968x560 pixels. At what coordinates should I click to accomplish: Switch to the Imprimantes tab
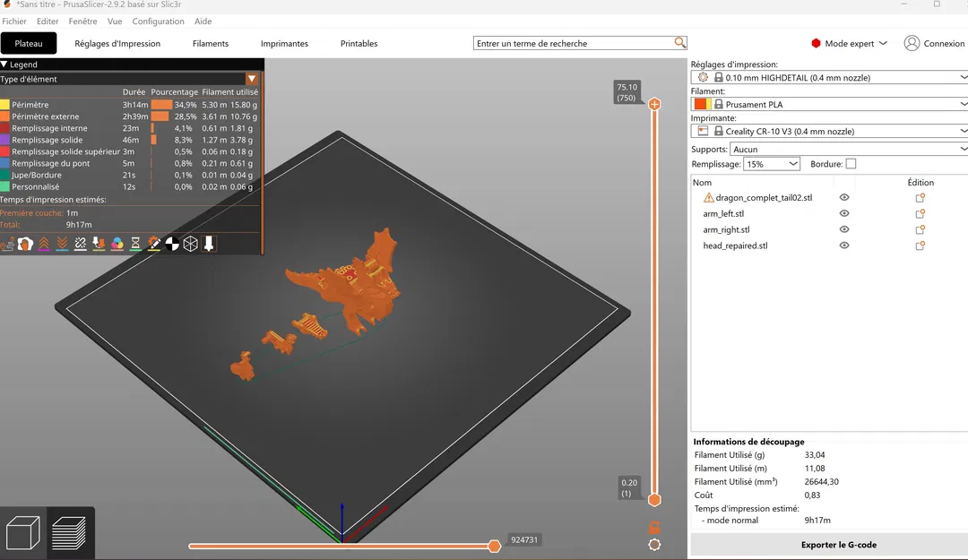(284, 43)
